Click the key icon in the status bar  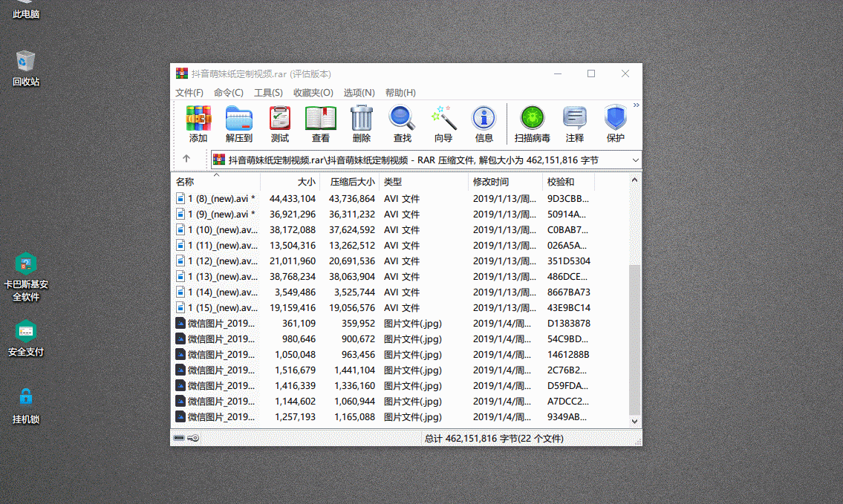tap(192, 438)
